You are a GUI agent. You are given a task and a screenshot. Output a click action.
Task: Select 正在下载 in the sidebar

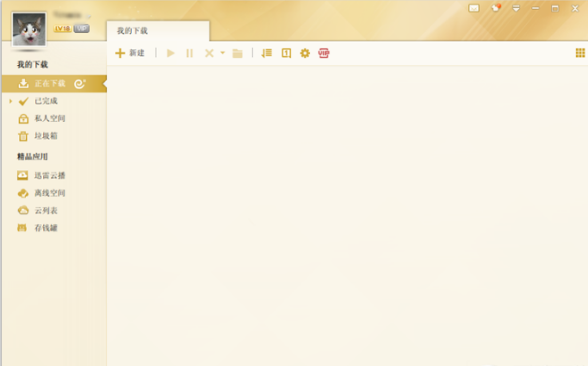click(54, 84)
